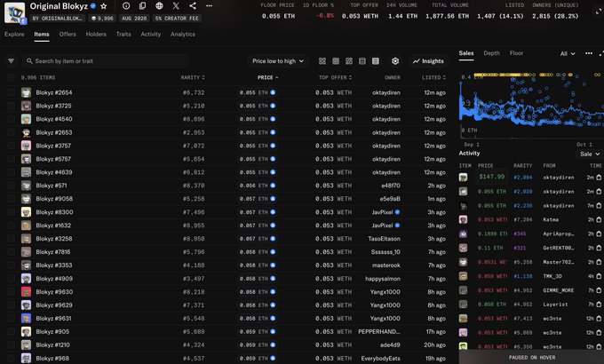
Task: Select checkbox for Blokyz #7816
Action: pos(11,252)
